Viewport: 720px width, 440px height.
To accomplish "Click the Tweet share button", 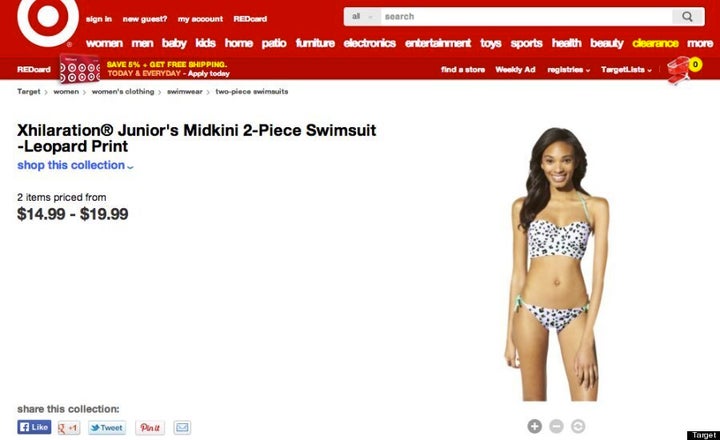I will [x=107, y=428].
